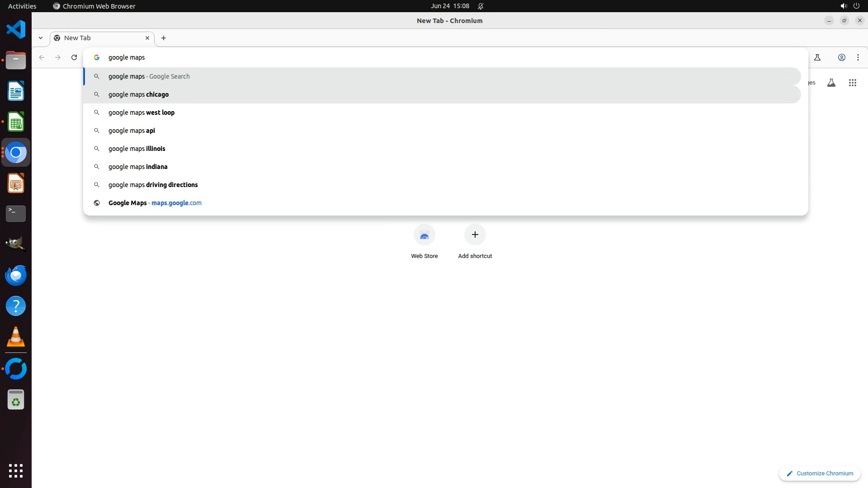Select google maps api suggestion
The height and width of the screenshot is (488, 868).
[x=132, y=131]
